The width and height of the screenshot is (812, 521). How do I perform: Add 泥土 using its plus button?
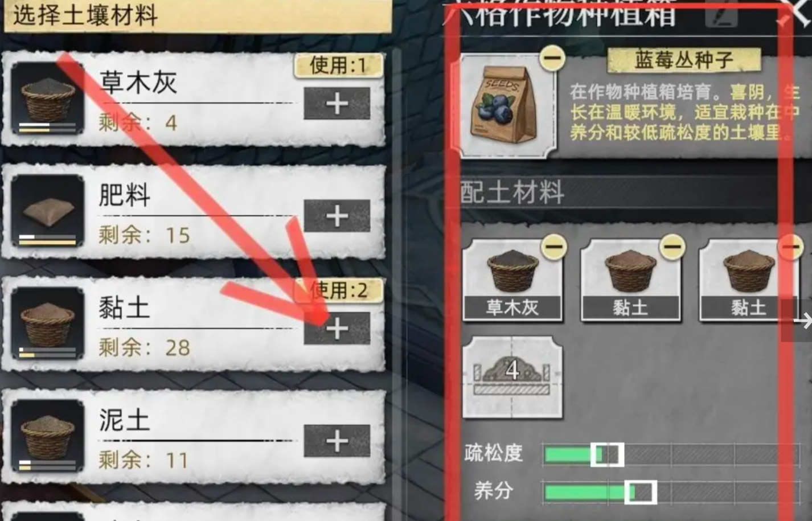click(x=337, y=441)
